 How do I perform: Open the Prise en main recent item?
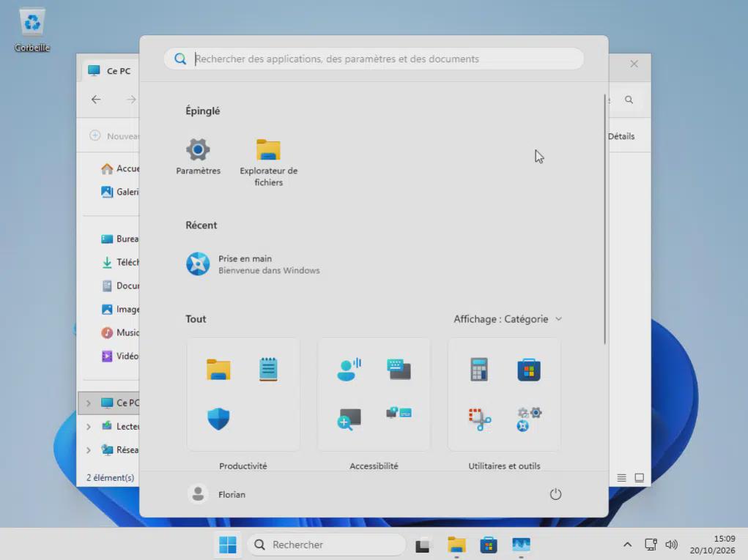253,264
